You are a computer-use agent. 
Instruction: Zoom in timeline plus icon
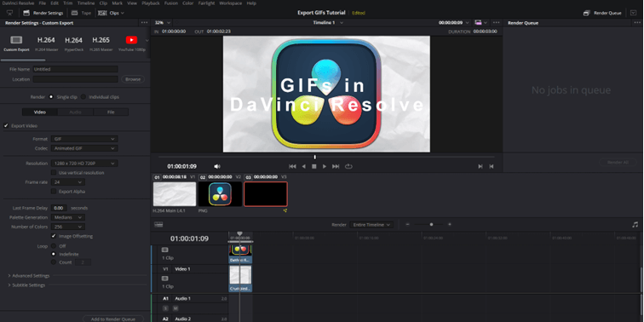[449, 225]
